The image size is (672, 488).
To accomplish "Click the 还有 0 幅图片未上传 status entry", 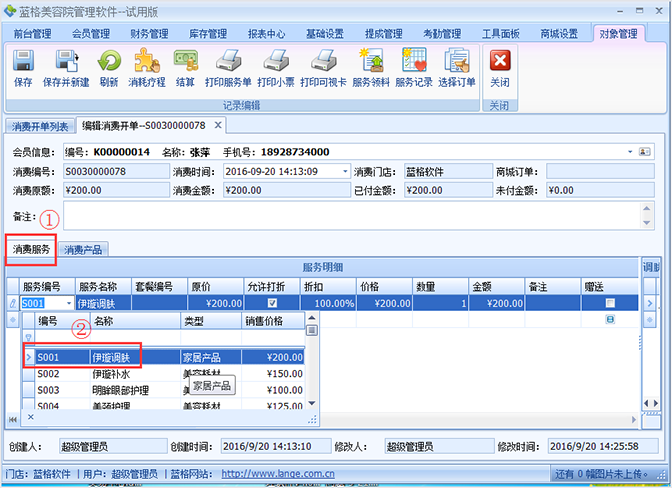I will click(601, 474).
